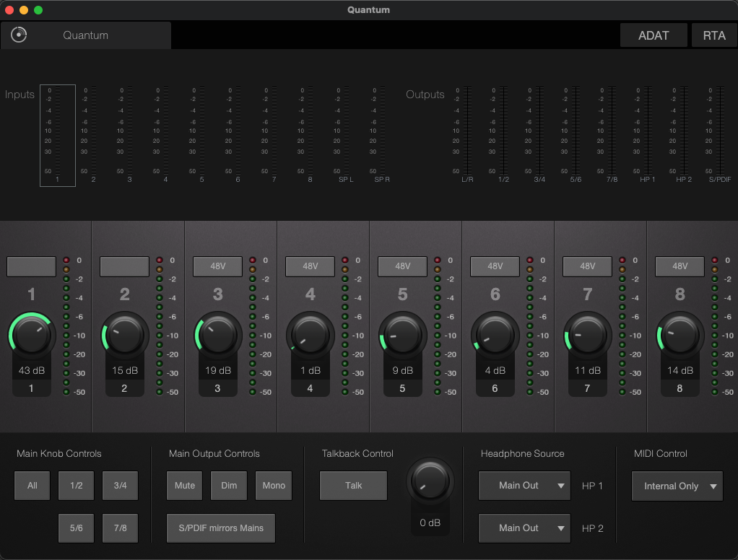Select the 7/8 main knob control
The height and width of the screenshot is (560, 738).
pyautogui.click(x=120, y=528)
